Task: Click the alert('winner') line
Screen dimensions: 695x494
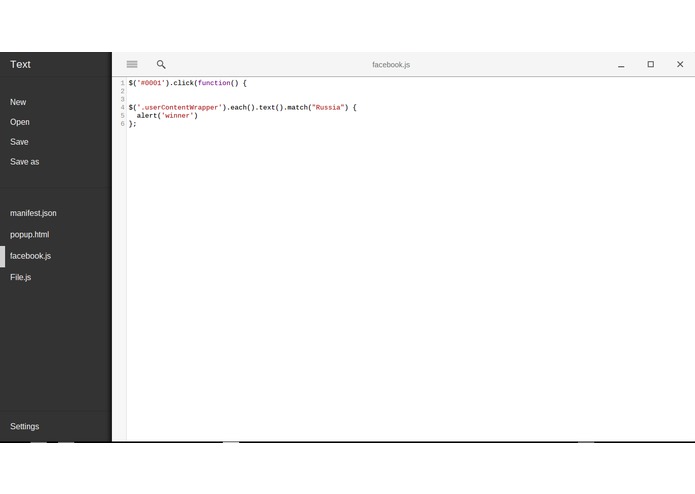Action: 167,116
